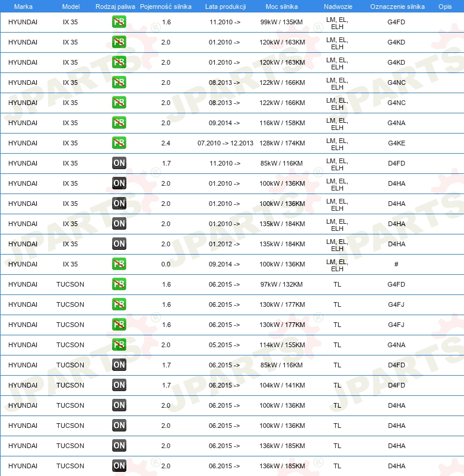Click the 0.0 engine capacity value
Screen dimensions: 464x476
click(x=166, y=264)
